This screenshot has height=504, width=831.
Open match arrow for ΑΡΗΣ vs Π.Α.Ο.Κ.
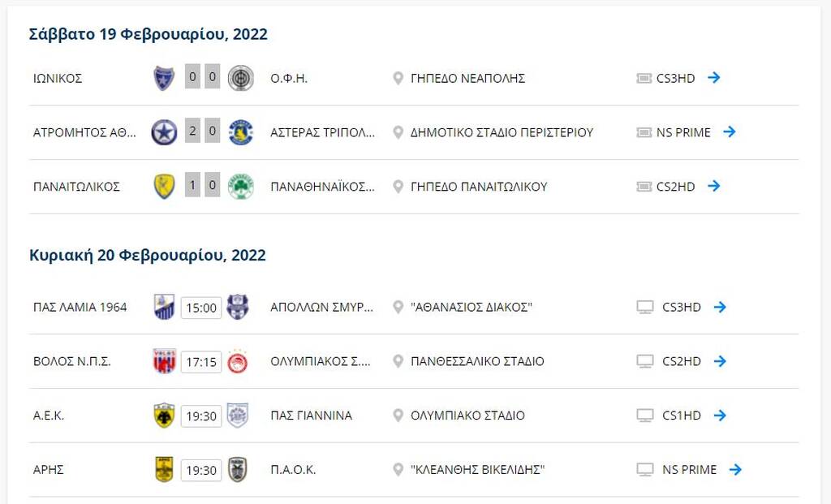tap(735, 470)
